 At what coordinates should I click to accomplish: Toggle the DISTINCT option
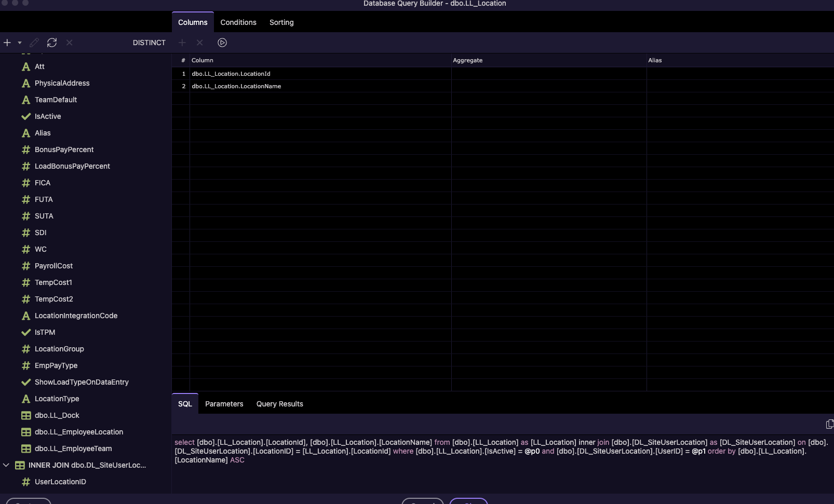[x=149, y=43]
